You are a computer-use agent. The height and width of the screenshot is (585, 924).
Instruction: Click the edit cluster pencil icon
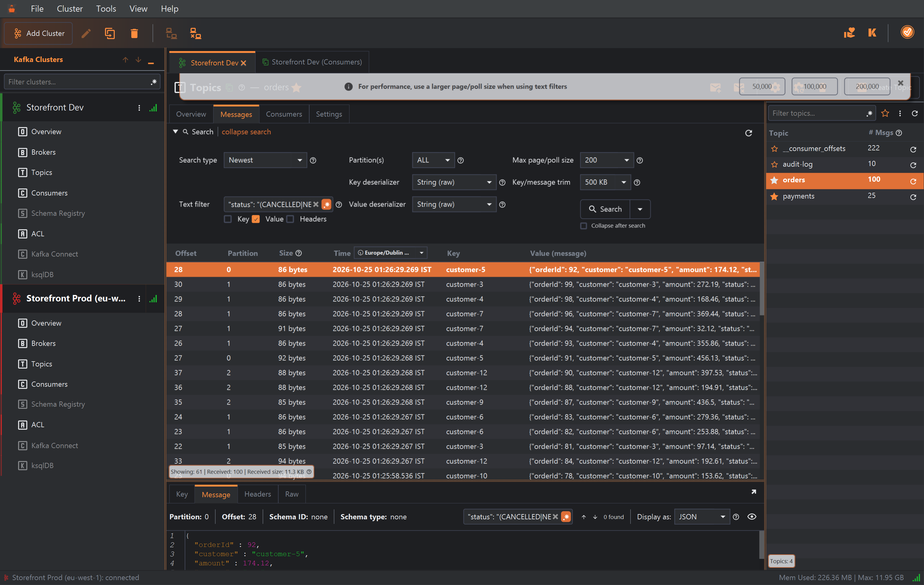[x=86, y=33]
